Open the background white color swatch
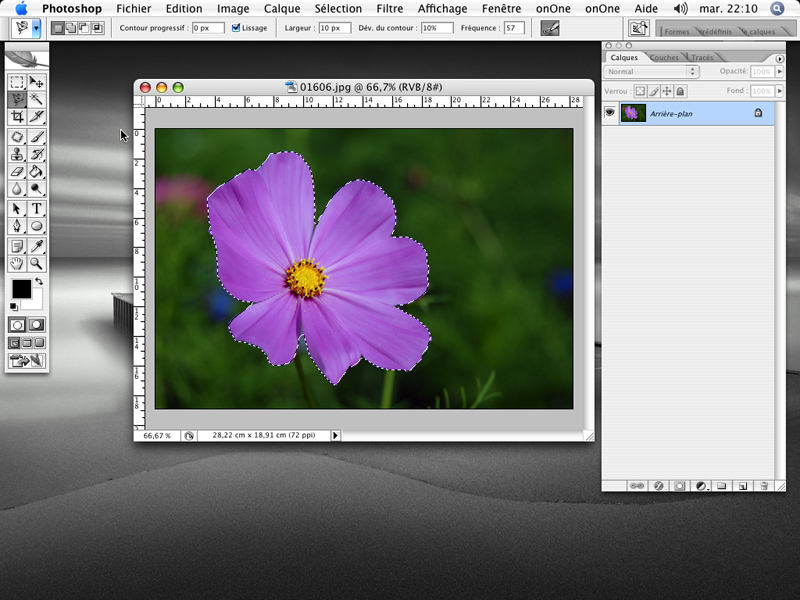 point(35,302)
